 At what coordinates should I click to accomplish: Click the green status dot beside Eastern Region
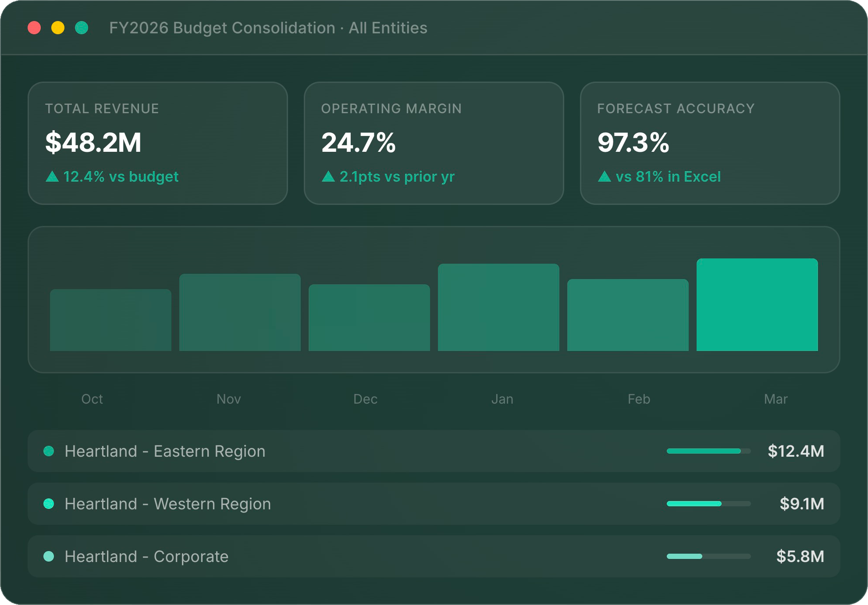pyautogui.click(x=49, y=451)
